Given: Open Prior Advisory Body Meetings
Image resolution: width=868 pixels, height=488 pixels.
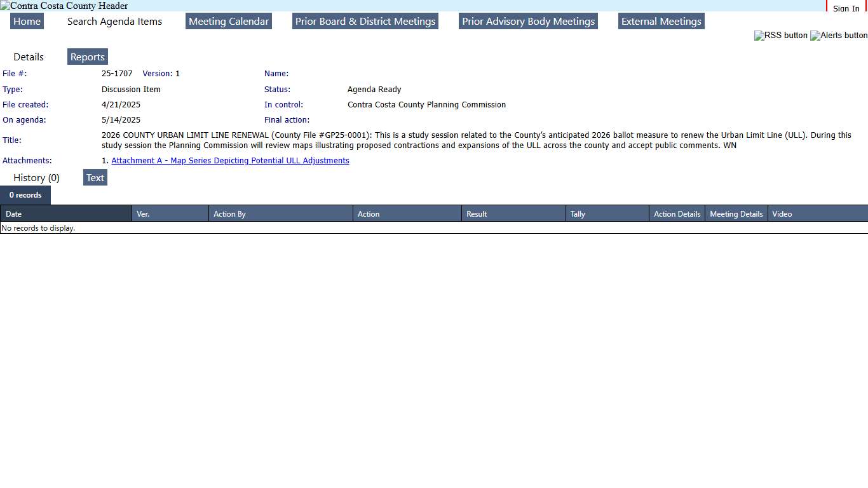Looking at the screenshot, I should [x=528, y=22].
